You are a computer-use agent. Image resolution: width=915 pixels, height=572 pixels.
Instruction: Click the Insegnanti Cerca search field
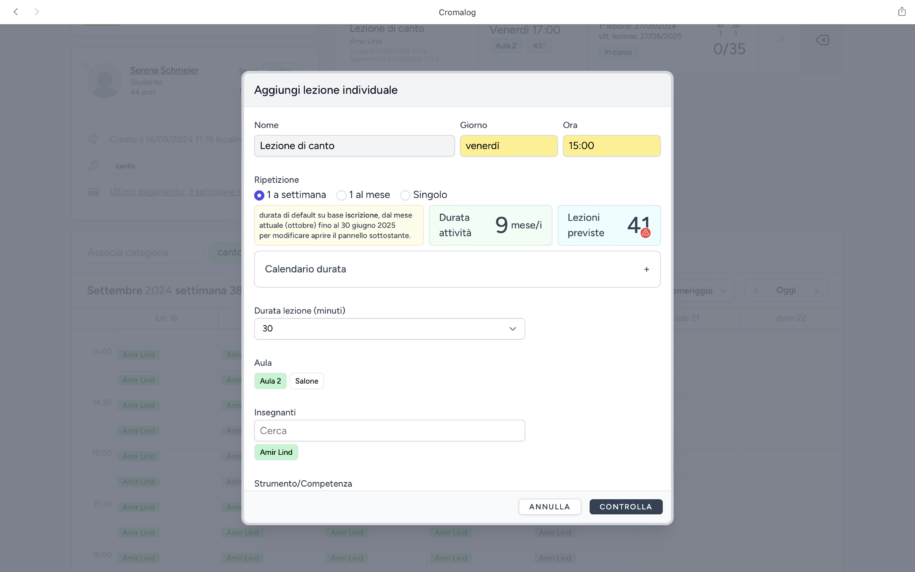point(389,431)
